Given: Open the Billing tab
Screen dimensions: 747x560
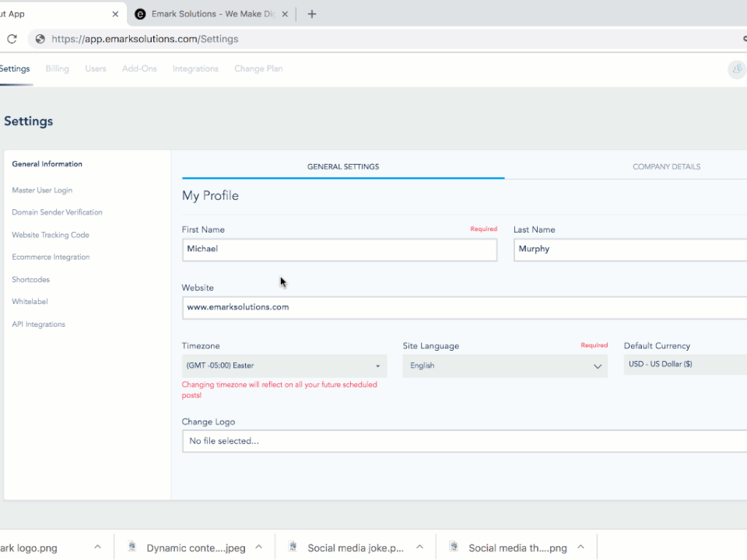Looking at the screenshot, I should [x=58, y=68].
